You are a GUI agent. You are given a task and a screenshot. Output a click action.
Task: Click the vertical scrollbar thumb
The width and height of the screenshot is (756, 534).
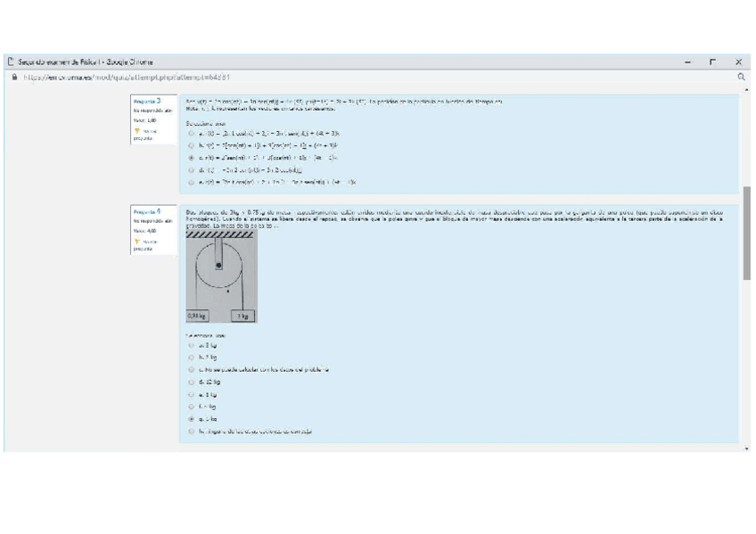pyautogui.click(x=746, y=232)
